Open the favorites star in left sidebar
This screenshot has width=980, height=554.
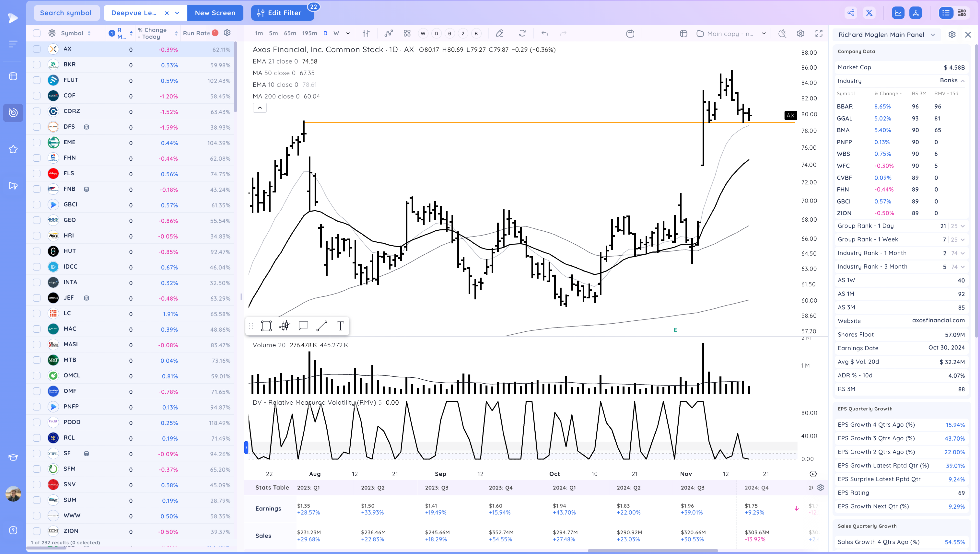tap(13, 149)
